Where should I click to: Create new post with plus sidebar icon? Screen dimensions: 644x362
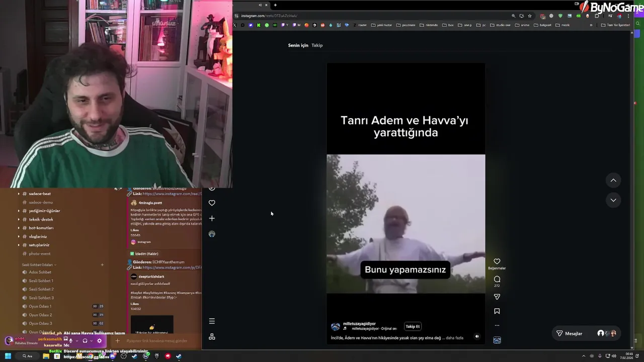pyautogui.click(x=212, y=218)
